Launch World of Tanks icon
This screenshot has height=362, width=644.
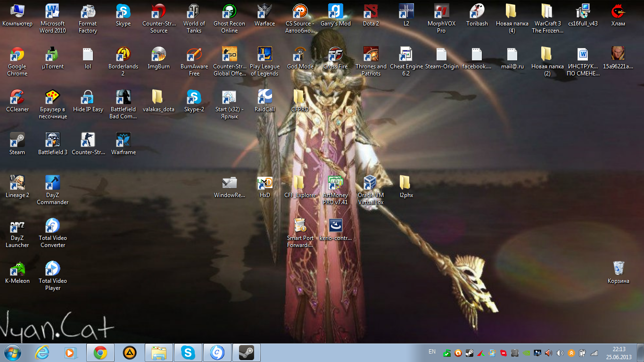pyautogui.click(x=194, y=18)
